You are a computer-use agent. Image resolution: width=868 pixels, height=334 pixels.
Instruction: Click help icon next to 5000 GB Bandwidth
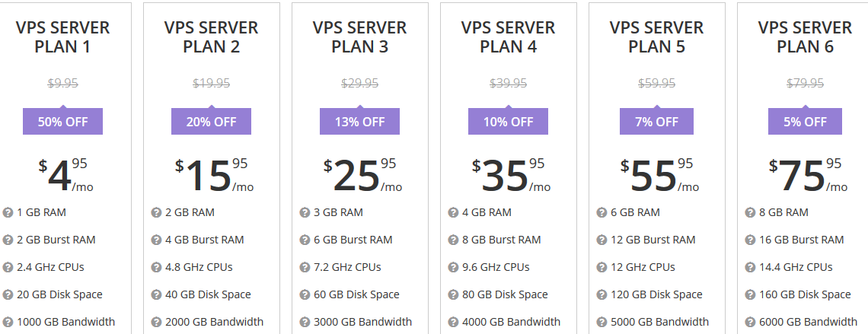602,322
